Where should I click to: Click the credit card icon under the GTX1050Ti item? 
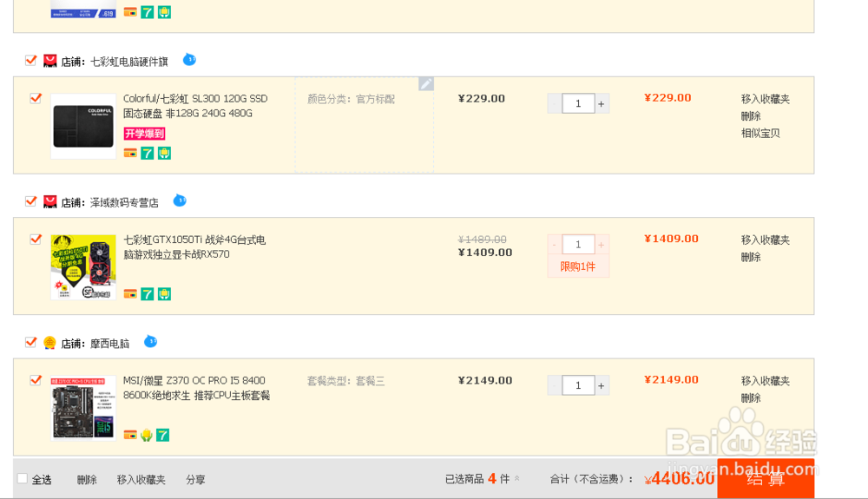[x=130, y=294]
